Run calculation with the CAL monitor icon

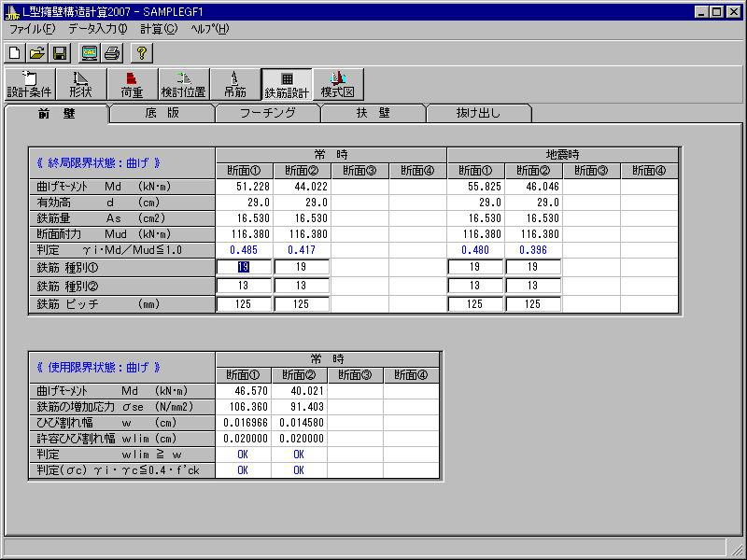(90, 53)
